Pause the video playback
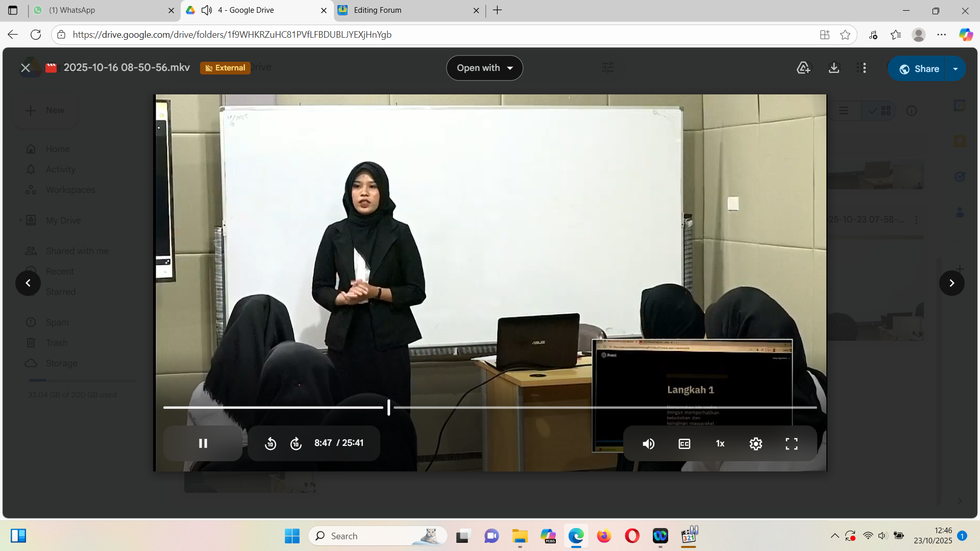Image resolution: width=980 pixels, height=551 pixels. point(203,443)
